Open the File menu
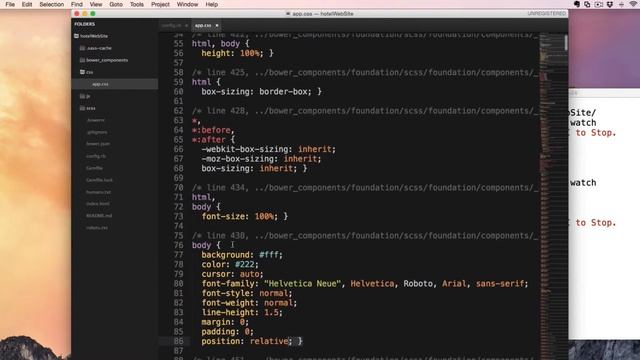The height and width of the screenshot is (360, 640). pyautogui.click(x=10, y=4)
